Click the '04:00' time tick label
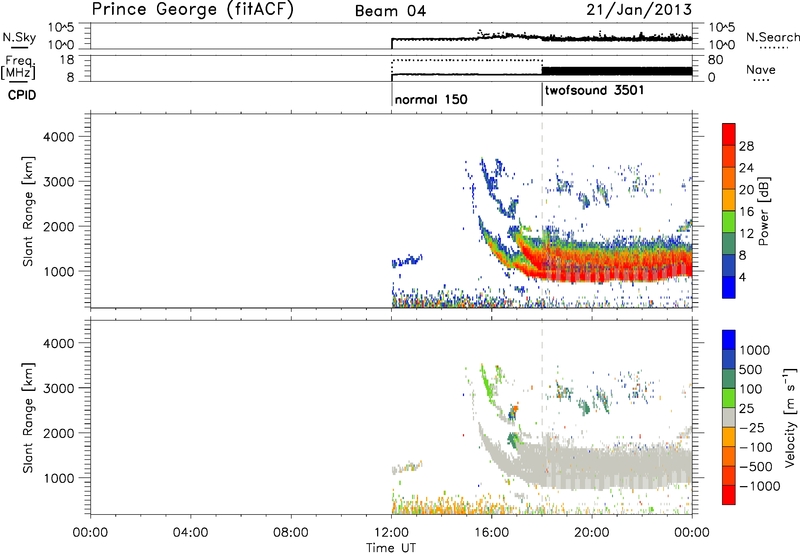The height and width of the screenshot is (554, 800). tap(191, 533)
